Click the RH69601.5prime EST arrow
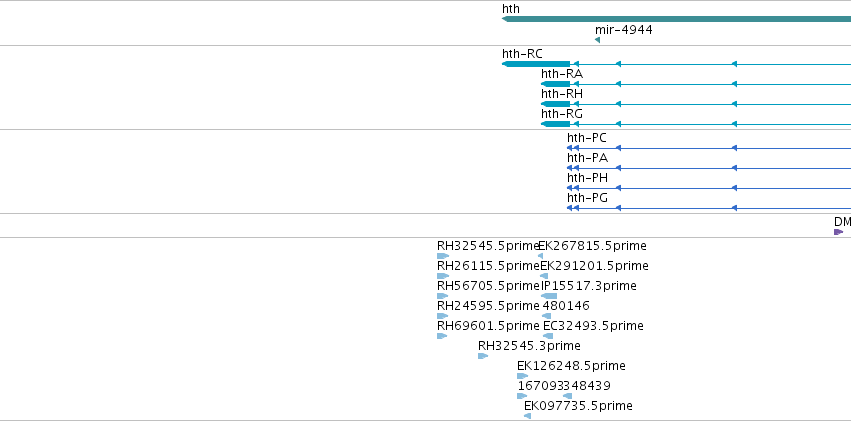 pyautogui.click(x=442, y=336)
